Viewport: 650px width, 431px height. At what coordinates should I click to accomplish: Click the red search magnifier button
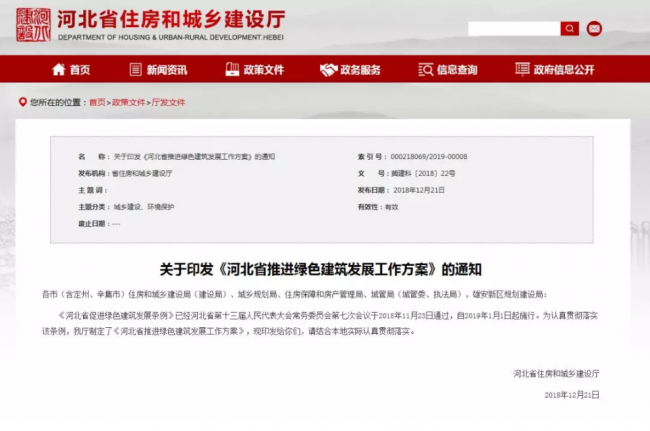(x=570, y=29)
